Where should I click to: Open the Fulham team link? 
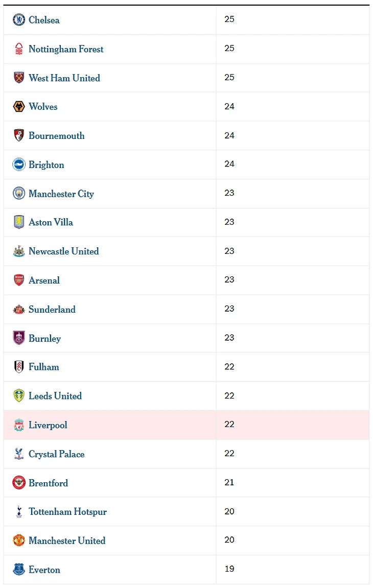coord(43,367)
